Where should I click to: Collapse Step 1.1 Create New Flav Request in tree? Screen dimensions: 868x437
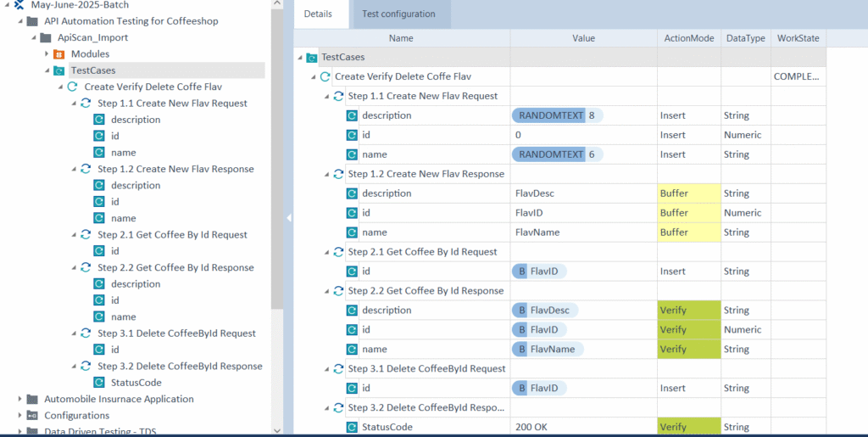(x=74, y=104)
